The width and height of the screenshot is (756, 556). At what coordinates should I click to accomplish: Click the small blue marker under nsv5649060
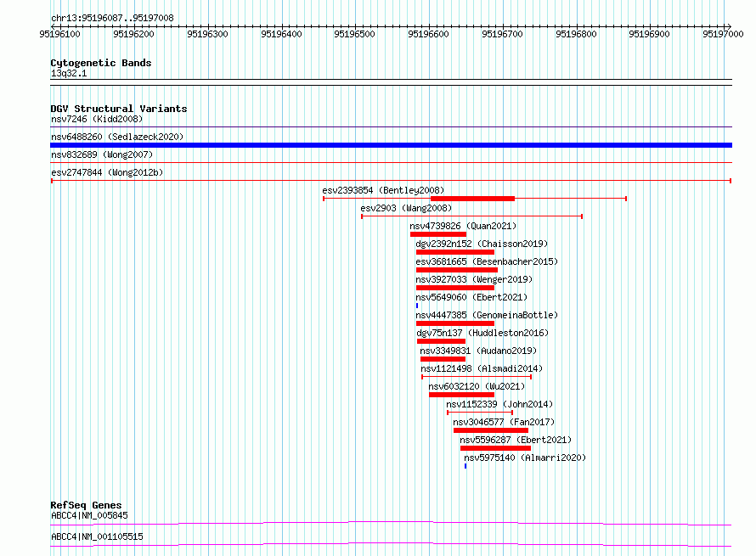[417, 306]
